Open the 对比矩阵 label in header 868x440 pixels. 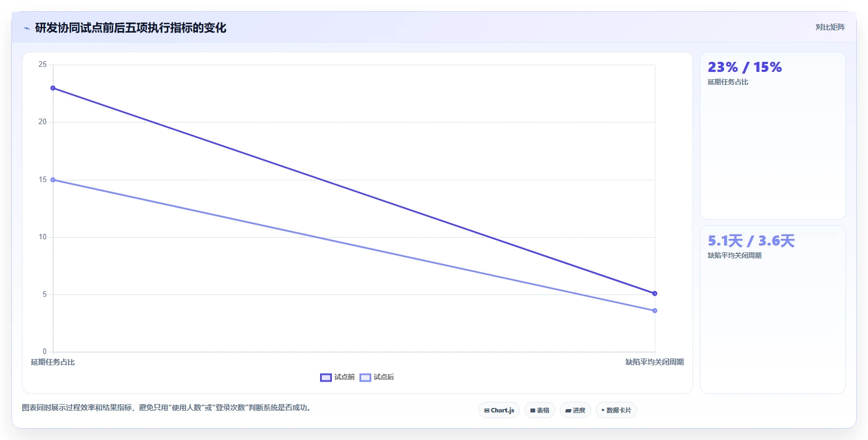(830, 27)
